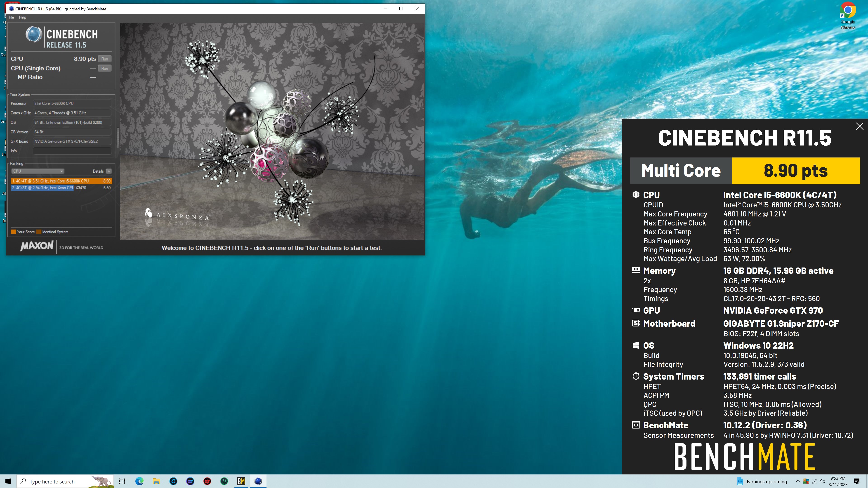
Task: Open the red gear Driver Booster taskbar icon
Action: coord(207,481)
